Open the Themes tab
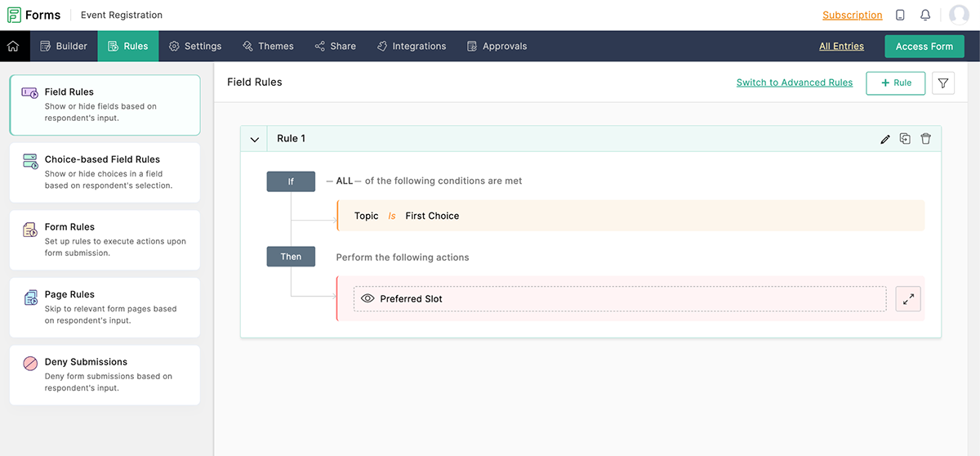Image resolution: width=980 pixels, height=456 pixels. pyautogui.click(x=268, y=47)
